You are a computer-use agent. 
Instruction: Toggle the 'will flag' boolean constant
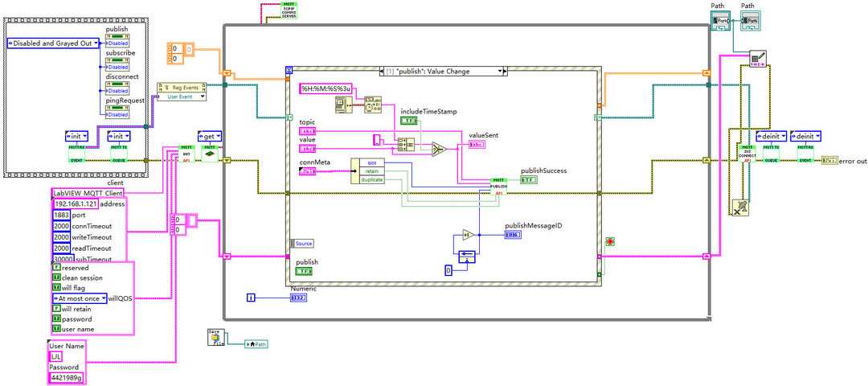56,287
